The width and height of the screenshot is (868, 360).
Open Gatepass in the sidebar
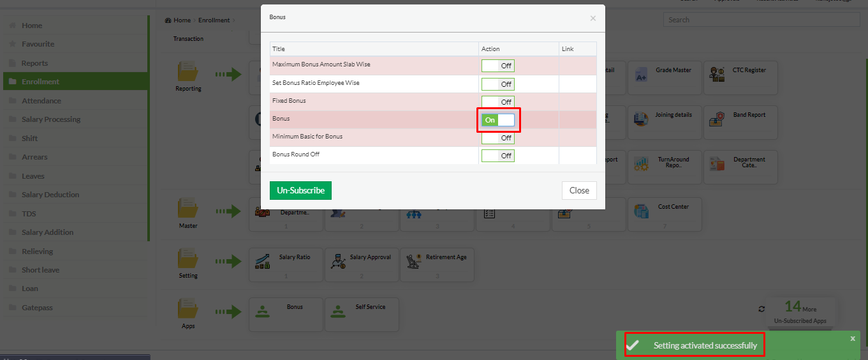tap(75, 308)
